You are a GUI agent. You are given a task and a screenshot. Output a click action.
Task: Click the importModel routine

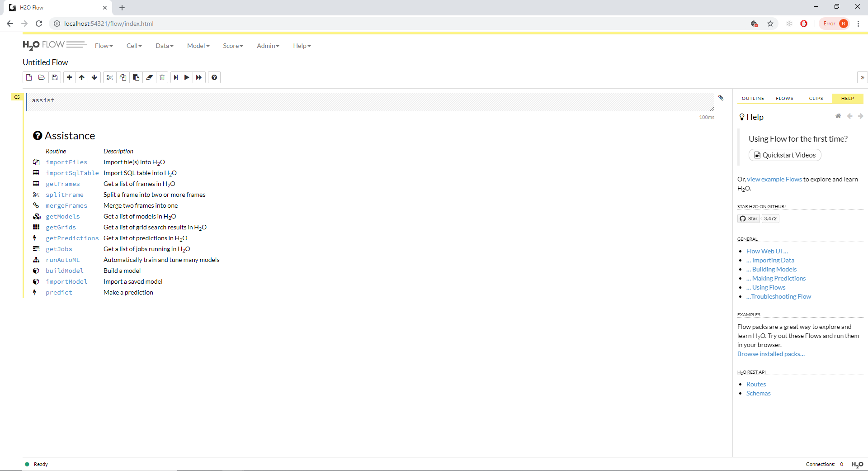pyautogui.click(x=66, y=281)
